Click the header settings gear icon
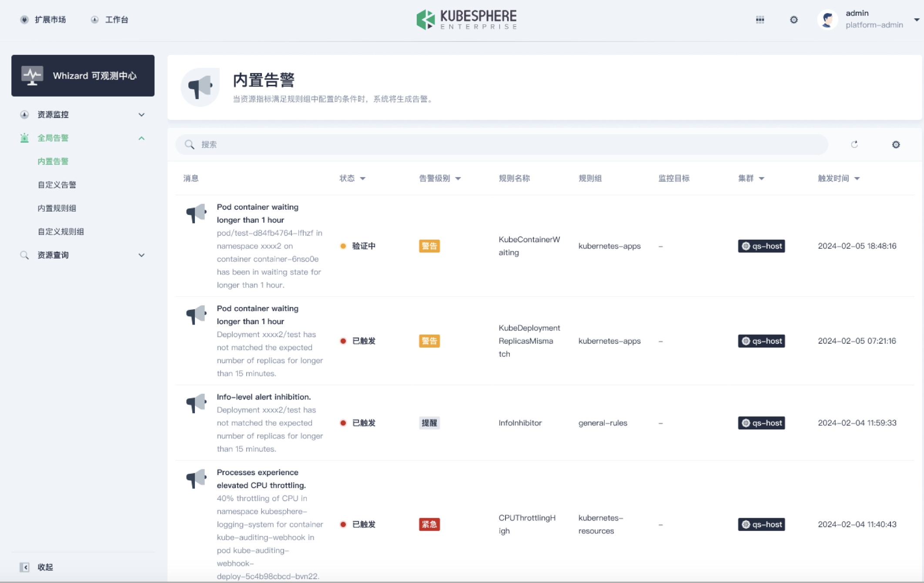The height and width of the screenshot is (583, 924). point(794,20)
